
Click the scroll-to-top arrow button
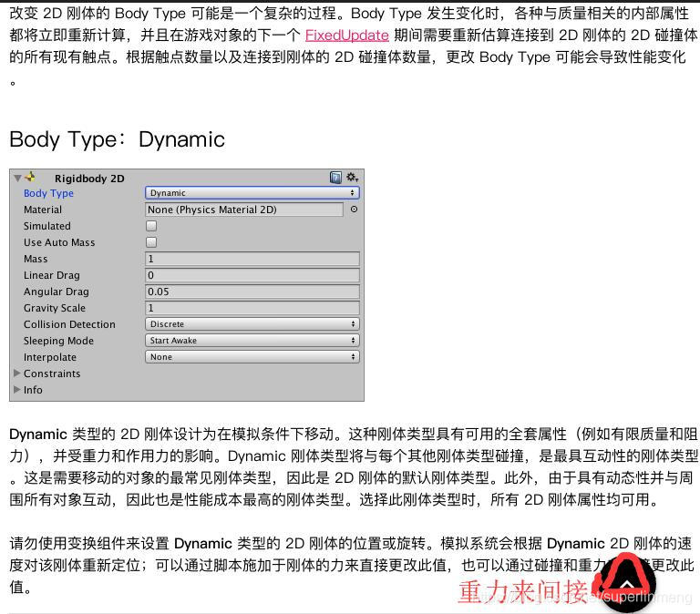coord(627,584)
